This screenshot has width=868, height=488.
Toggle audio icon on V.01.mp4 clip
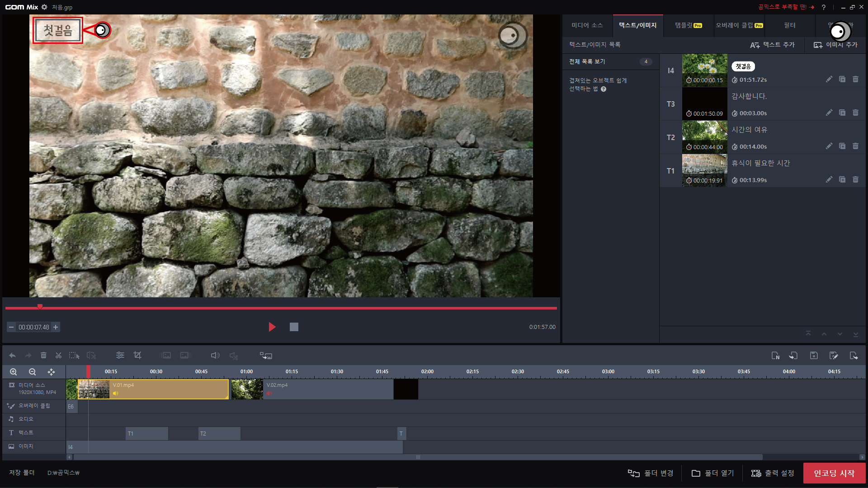pos(116,393)
